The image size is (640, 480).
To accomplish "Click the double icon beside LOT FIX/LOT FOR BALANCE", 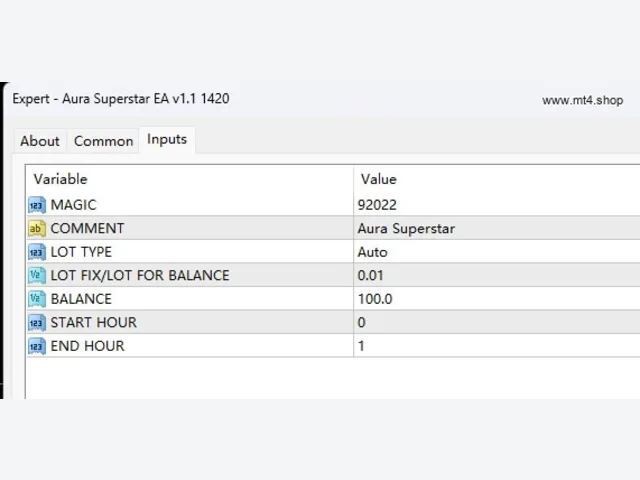I will coord(37,276).
